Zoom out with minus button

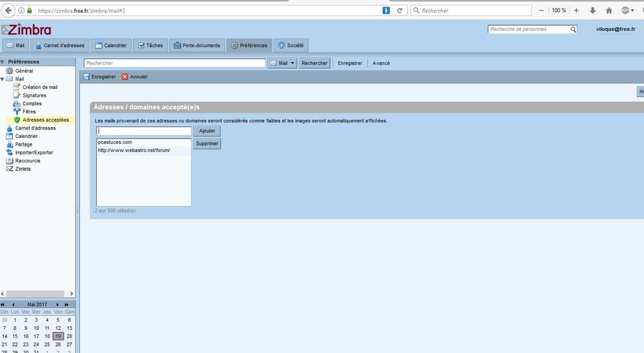click(542, 10)
